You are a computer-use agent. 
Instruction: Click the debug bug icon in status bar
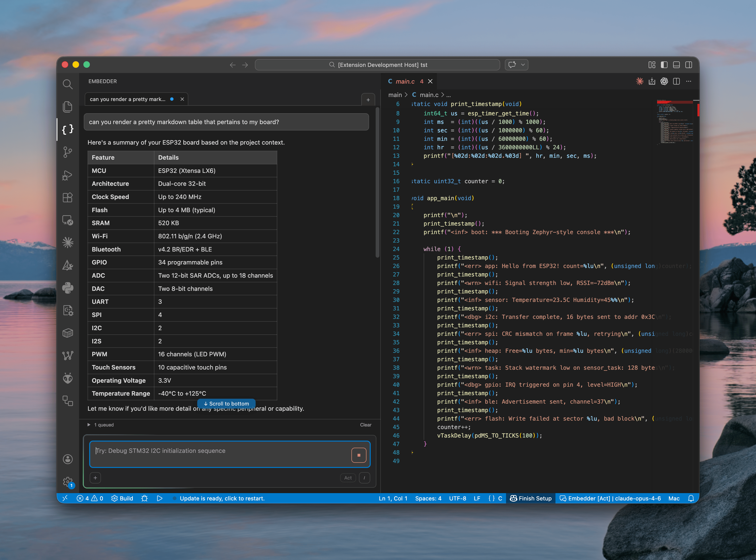(x=145, y=498)
